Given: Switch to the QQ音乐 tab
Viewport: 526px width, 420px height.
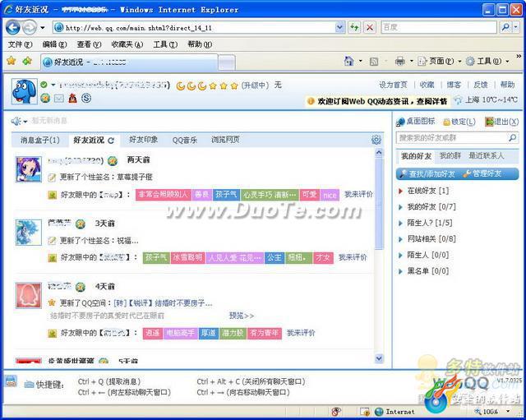Looking at the screenshot, I should (x=184, y=140).
